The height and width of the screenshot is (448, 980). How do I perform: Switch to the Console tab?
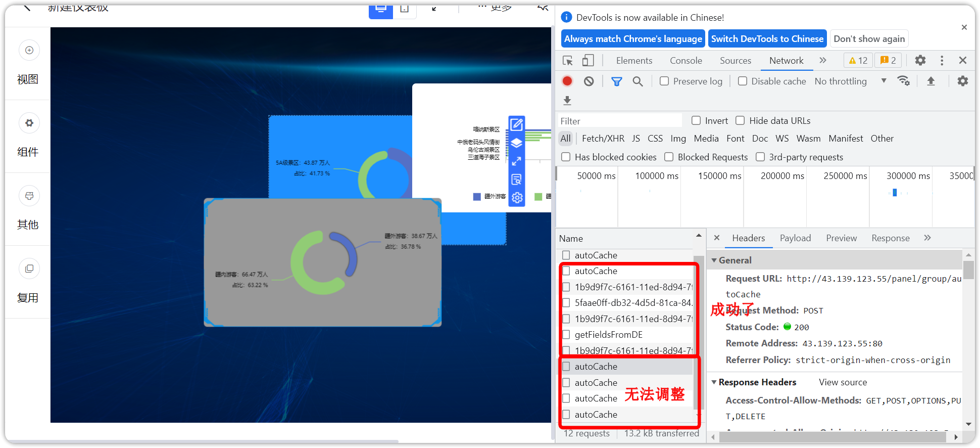[x=686, y=61]
